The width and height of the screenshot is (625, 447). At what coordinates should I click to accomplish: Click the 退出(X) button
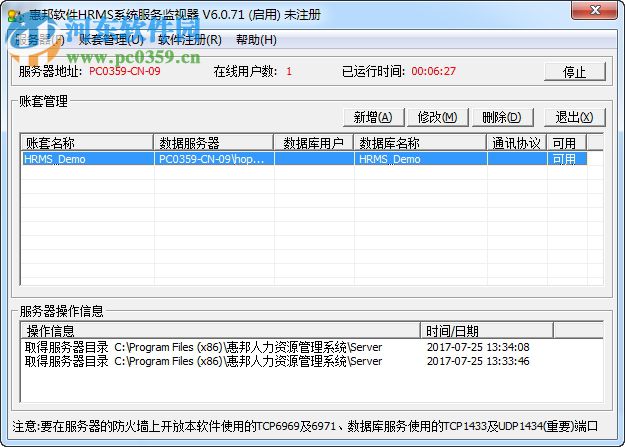coord(574,117)
